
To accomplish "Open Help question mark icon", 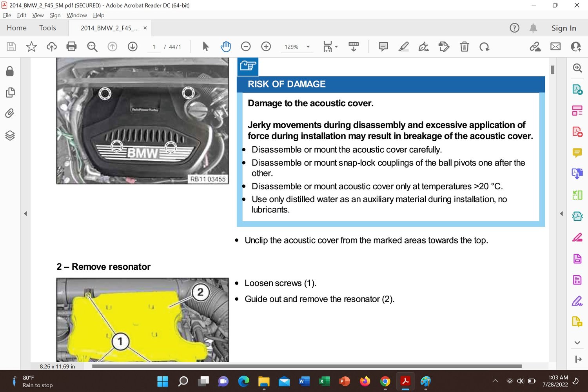I will 514,28.
